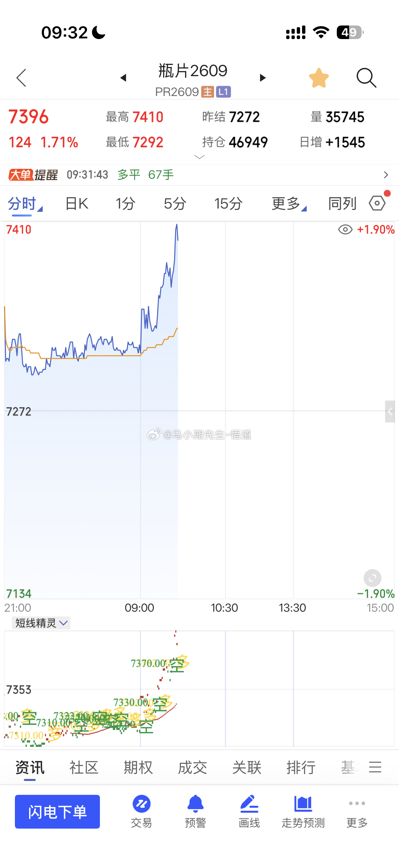Expand quote details chevron below 持仓
Screen dimensions: 399x868
pos(200,157)
